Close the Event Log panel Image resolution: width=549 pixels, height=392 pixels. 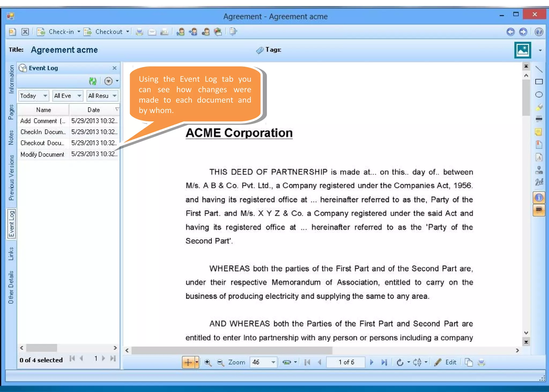[114, 68]
